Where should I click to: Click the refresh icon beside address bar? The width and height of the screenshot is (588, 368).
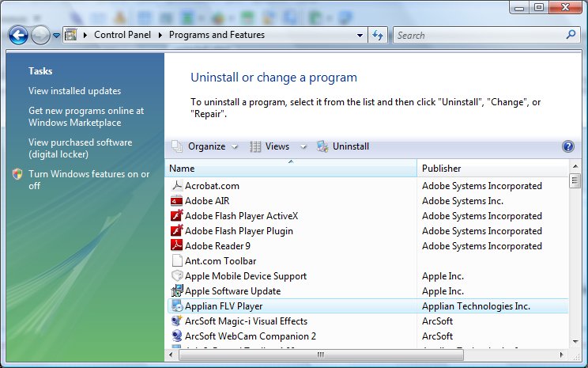click(x=378, y=35)
